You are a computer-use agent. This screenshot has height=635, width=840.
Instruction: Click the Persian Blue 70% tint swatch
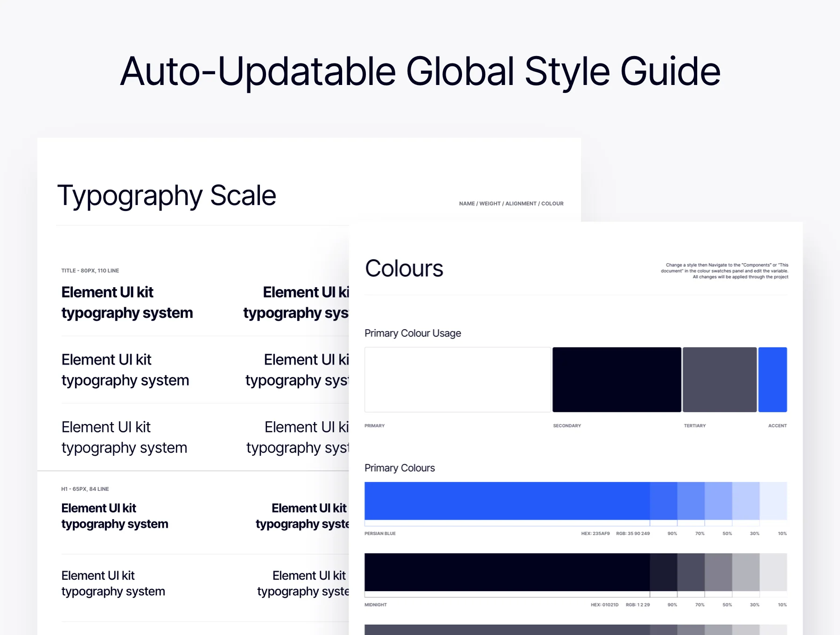tap(691, 501)
